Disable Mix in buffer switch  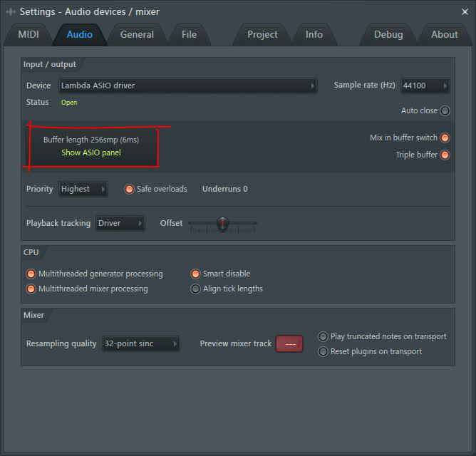(445, 138)
